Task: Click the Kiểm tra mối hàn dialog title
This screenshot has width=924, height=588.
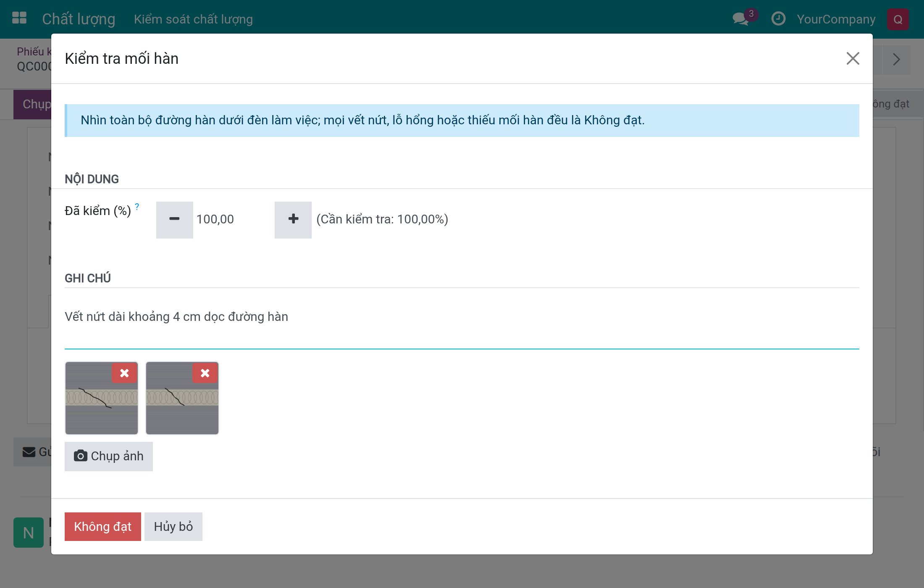Action: [121, 59]
